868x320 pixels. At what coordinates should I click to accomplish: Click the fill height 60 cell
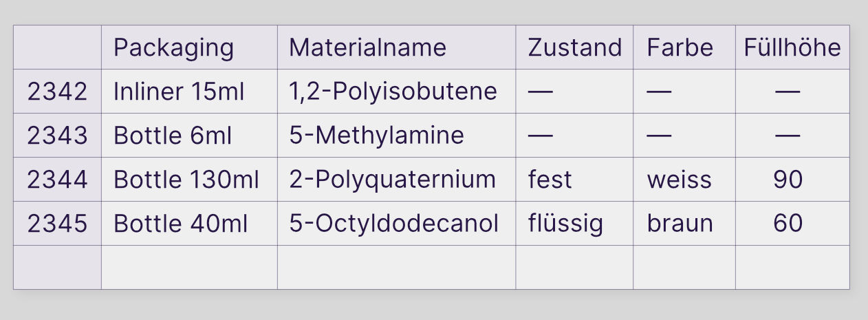click(x=792, y=224)
